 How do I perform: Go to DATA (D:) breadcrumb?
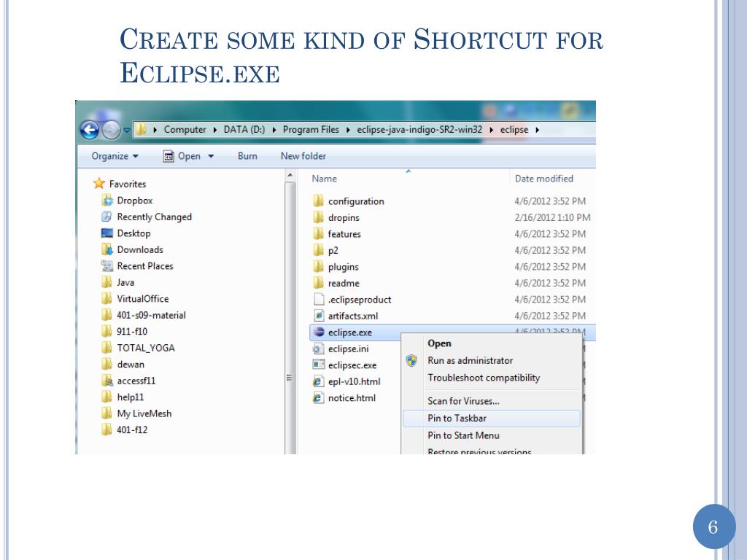pos(244,130)
